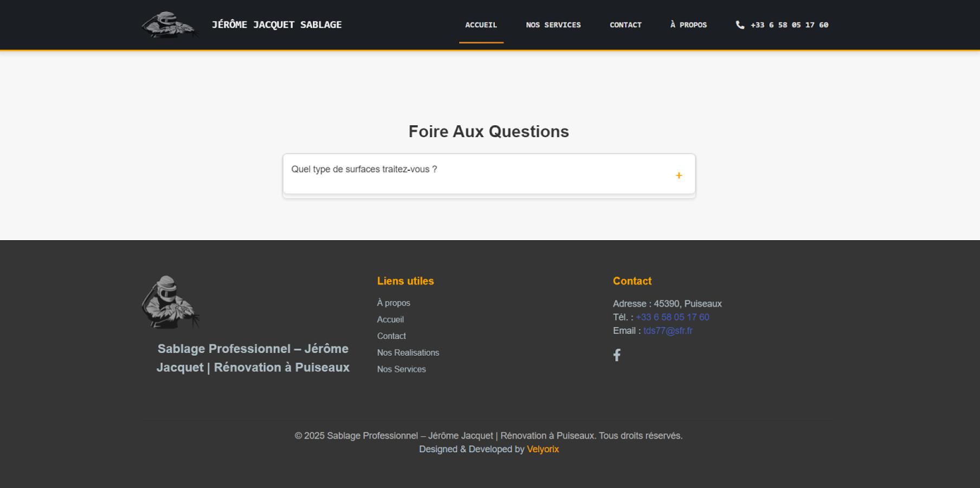Go to the Accueil tab in the header

click(481, 25)
